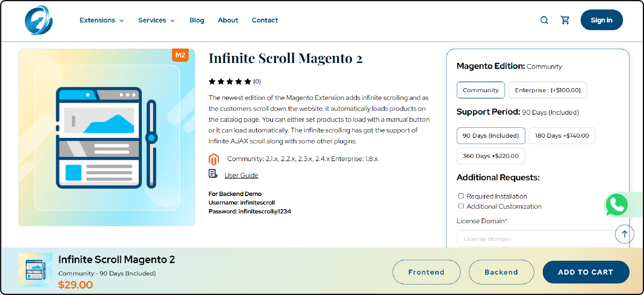Select the Community edition option
Image resolution: width=644 pixels, height=295 pixels.
click(481, 90)
